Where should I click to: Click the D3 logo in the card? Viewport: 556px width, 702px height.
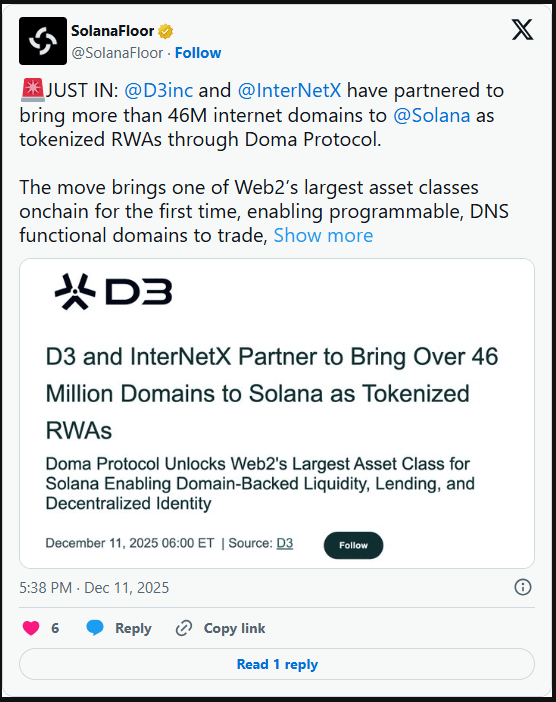113,291
